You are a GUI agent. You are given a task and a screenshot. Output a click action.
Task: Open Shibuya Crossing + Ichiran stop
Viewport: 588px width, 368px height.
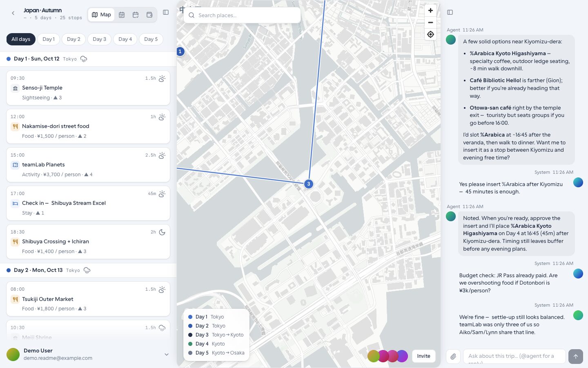(88, 242)
